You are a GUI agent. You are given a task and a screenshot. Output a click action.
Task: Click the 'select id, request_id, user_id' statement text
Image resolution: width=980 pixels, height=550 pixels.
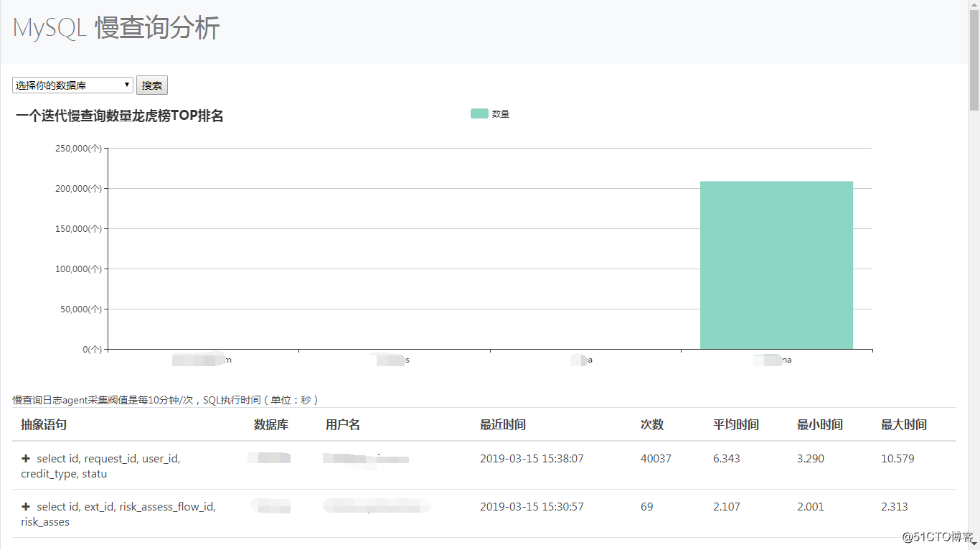tap(100, 466)
